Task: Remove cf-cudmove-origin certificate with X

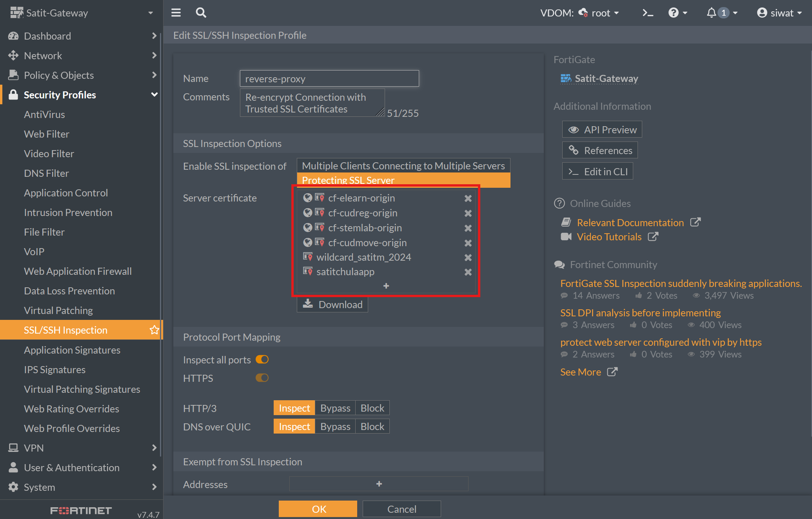Action: pyautogui.click(x=468, y=243)
